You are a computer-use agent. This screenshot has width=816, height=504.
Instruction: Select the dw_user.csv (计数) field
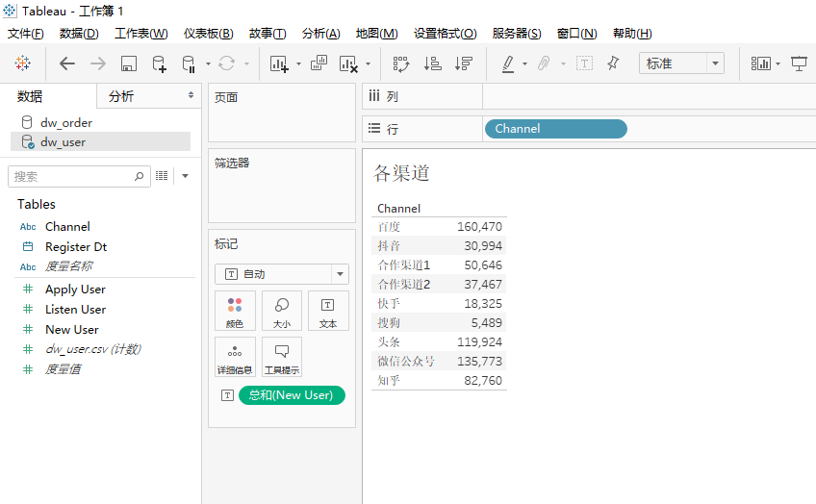click(x=93, y=349)
